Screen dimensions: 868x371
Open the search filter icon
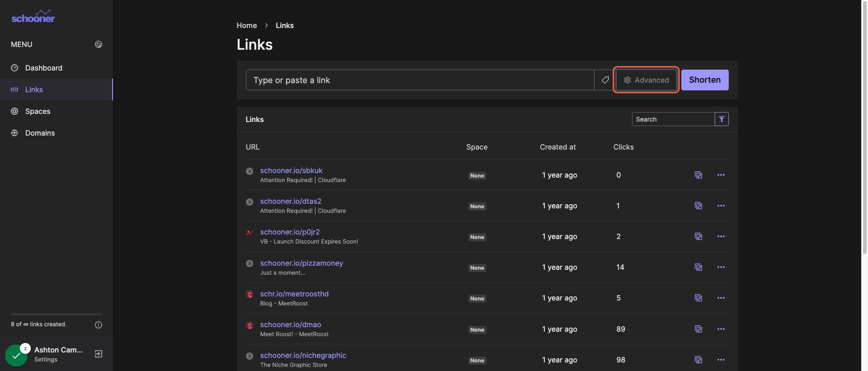(x=722, y=119)
